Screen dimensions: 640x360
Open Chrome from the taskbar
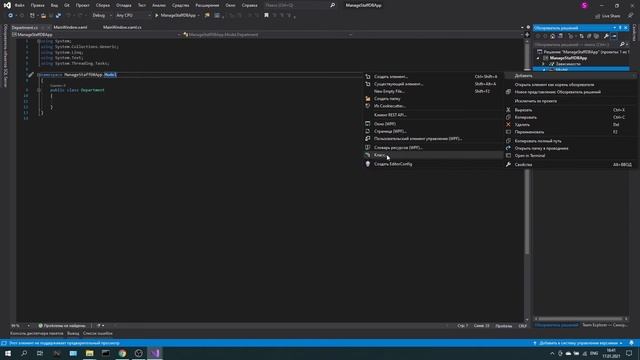(x=122, y=353)
